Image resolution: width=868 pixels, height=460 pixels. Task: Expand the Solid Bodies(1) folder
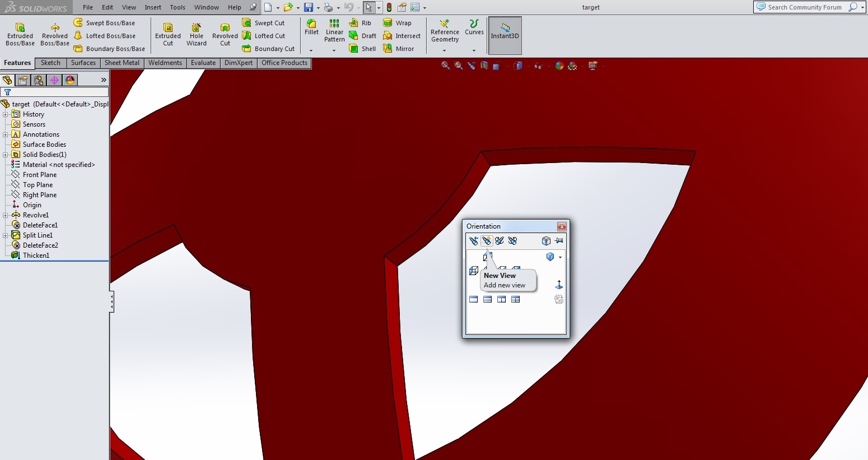coord(6,155)
